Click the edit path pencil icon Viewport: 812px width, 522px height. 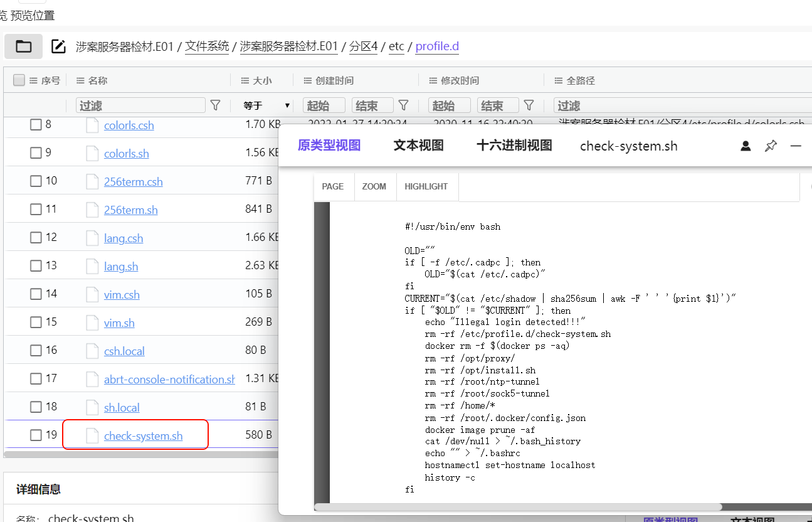[x=58, y=46]
